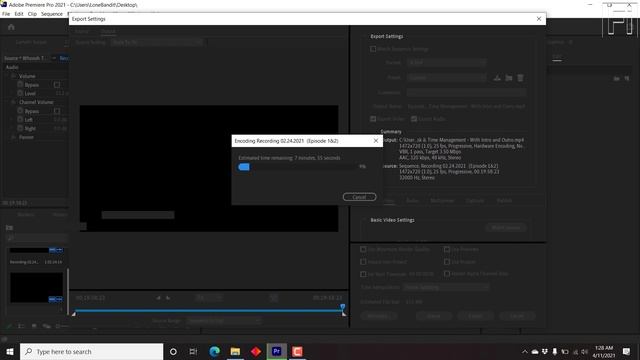This screenshot has height=360, width=640.
Task: Open the Edit menu
Action: [19, 14]
